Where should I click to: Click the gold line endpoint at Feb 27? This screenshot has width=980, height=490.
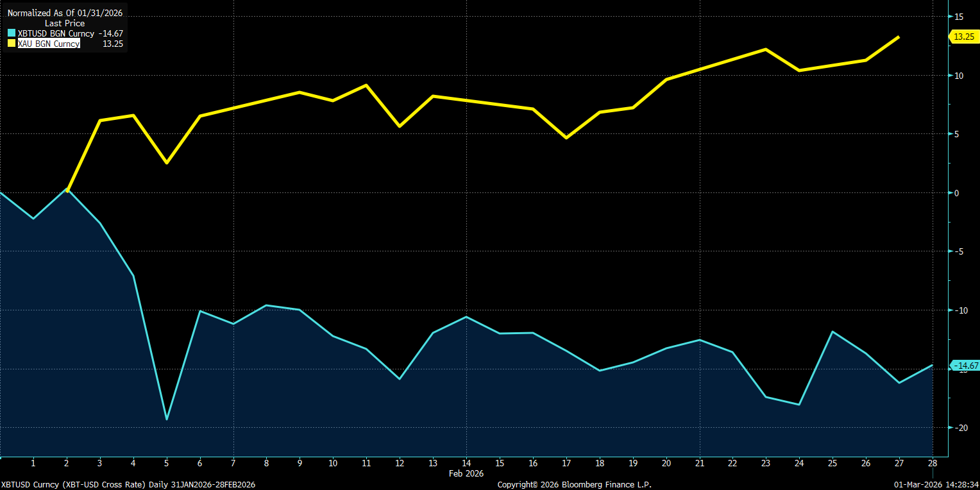point(899,37)
